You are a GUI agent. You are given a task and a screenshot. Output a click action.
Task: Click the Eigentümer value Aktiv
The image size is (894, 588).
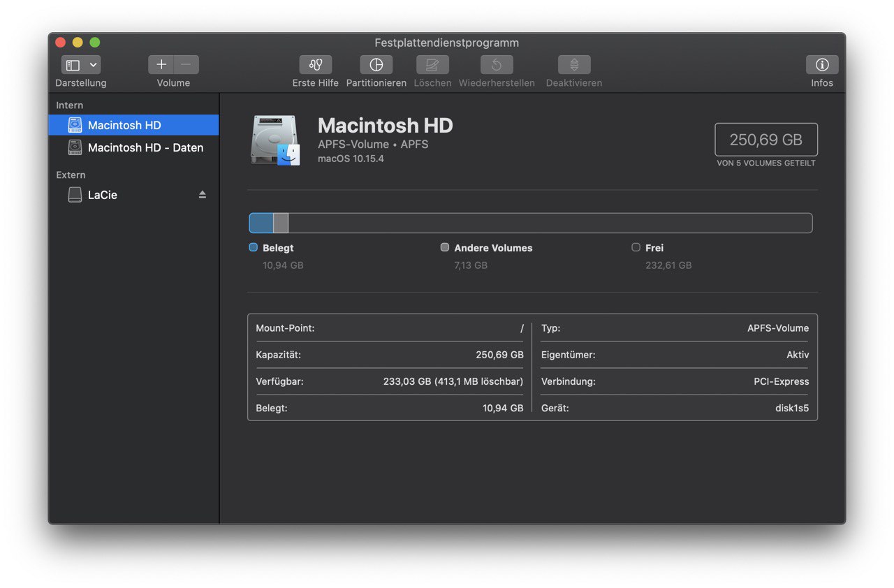[x=798, y=355]
